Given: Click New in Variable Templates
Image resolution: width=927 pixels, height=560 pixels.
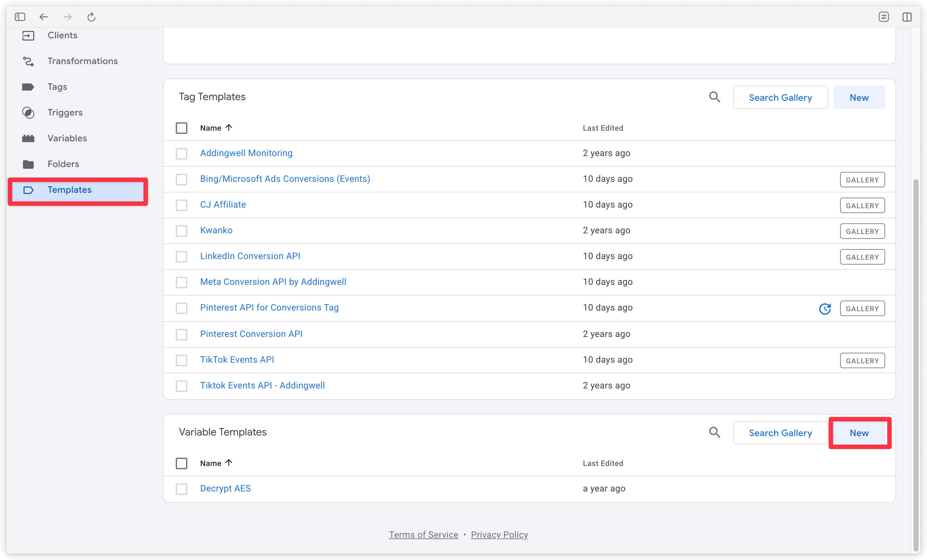Looking at the screenshot, I should tap(859, 433).
